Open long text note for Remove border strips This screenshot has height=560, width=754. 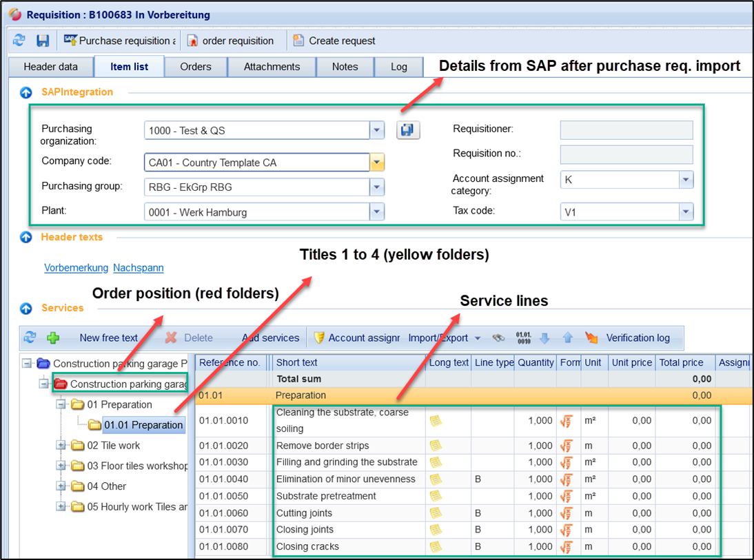tap(436, 446)
